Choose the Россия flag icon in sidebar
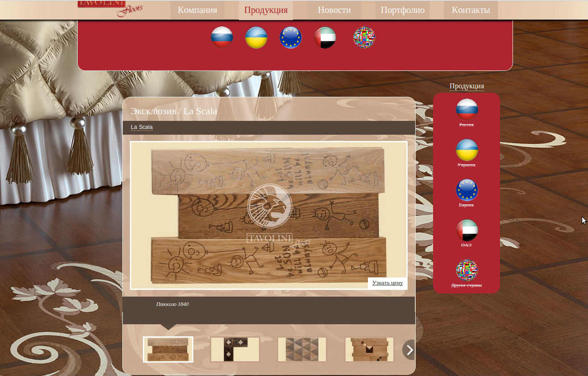Screen dimensions: 588x376 (x=467, y=110)
